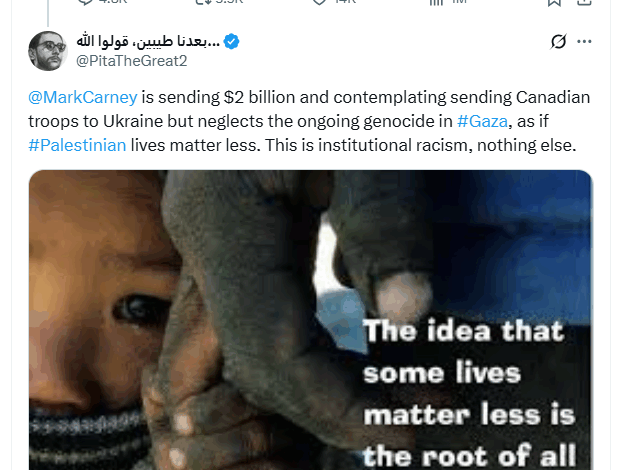Open the view analytics bar-chart icon

pos(436,2)
